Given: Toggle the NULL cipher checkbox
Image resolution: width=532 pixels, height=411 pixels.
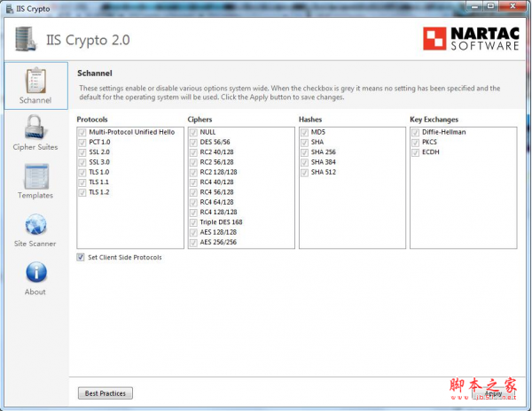Looking at the screenshot, I should 193,132.
